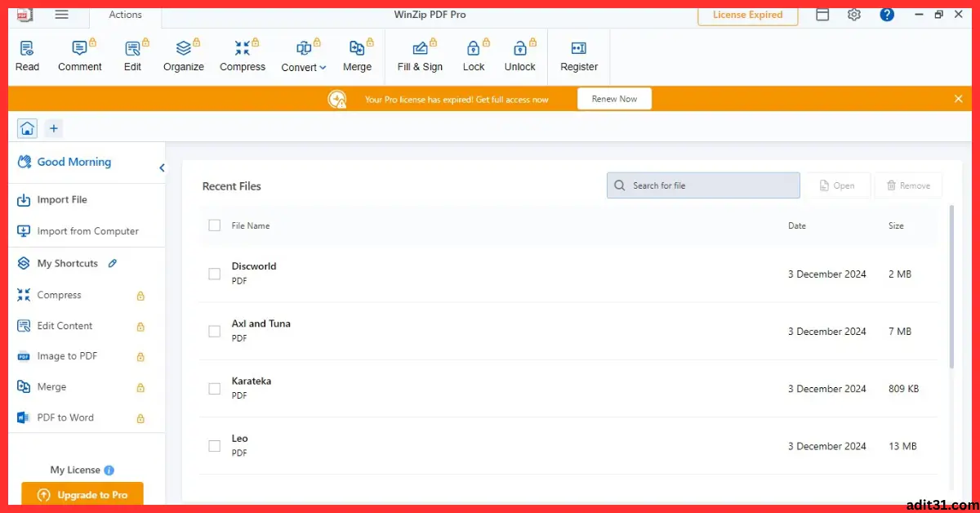
Task: Edit My Shortcuts with pencil icon
Action: pos(113,263)
